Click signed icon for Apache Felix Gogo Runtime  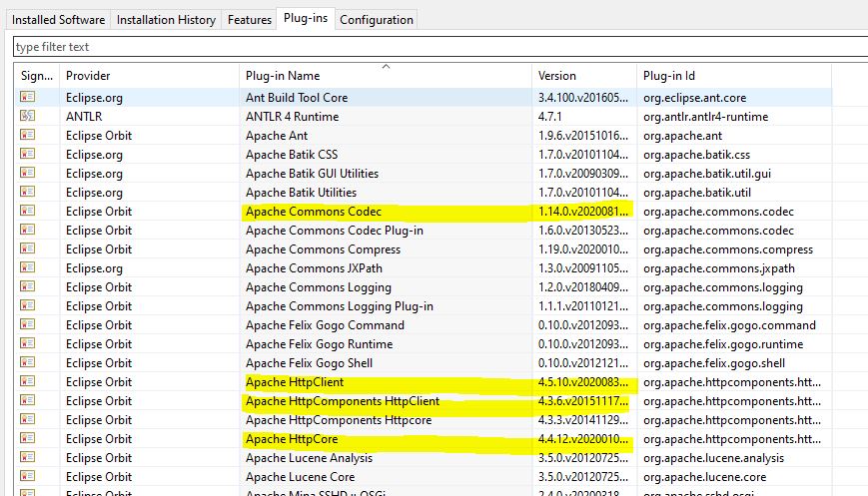click(28, 343)
